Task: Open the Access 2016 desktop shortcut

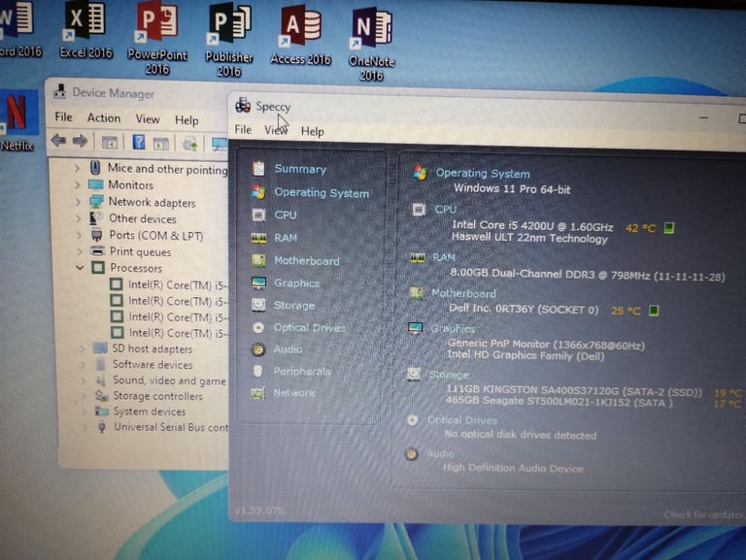Action: [301, 37]
